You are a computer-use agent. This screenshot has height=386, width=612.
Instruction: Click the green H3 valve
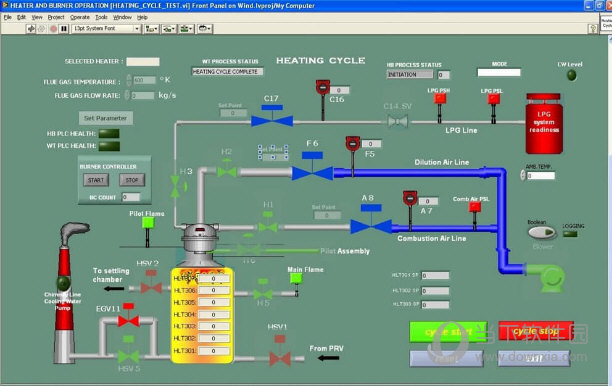(x=175, y=187)
